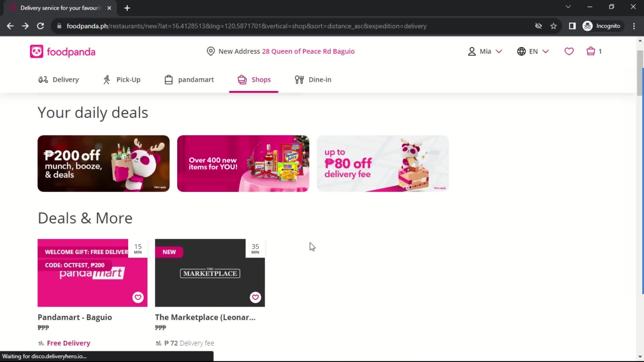Click the browser forward arrow
Screen dimensions: 644x362
tap(25, 26)
